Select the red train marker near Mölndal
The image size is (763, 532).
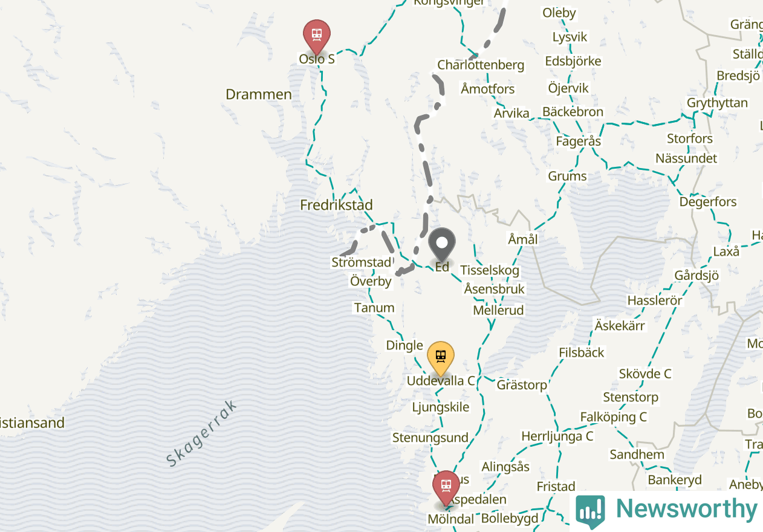coord(446,488)
